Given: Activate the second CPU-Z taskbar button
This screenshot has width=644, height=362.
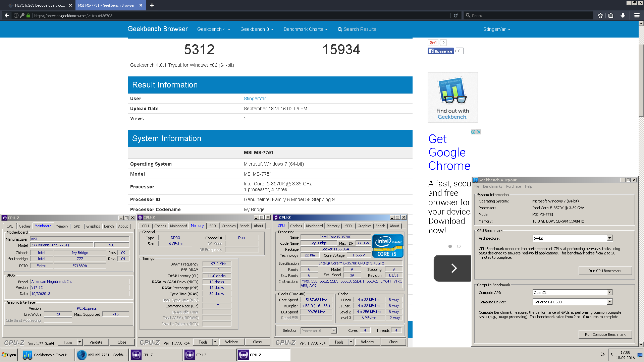Looking at the screenshot, I should (210, 355).
